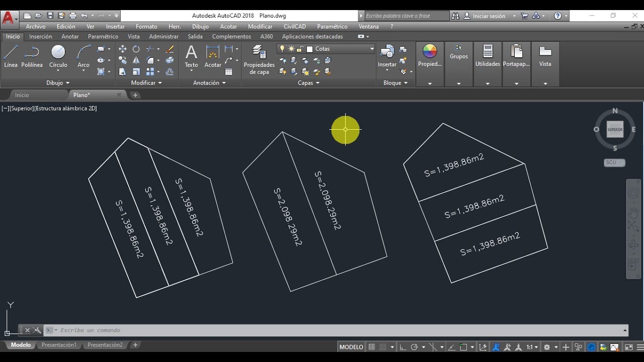Toggle layer on/off lightbulb in Capas dropdown
644x362 pixels.
(x=282, y=49)
